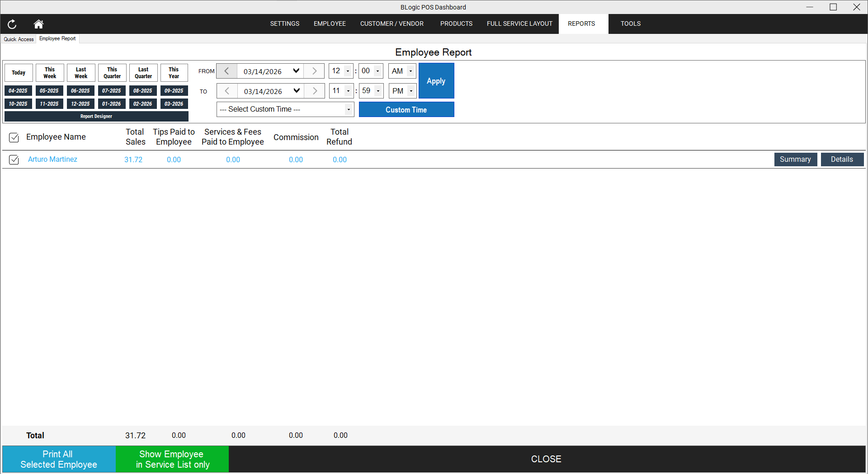Toggle the Employee Name select-all checkbox
This screenshot has width=868, height=474.
[x=14, y=137]
